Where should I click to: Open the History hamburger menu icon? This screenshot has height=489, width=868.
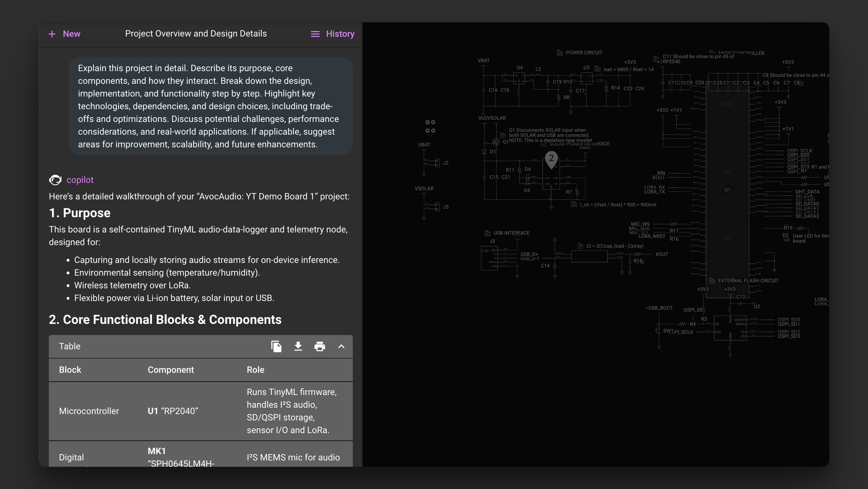(x=315, y=34)
